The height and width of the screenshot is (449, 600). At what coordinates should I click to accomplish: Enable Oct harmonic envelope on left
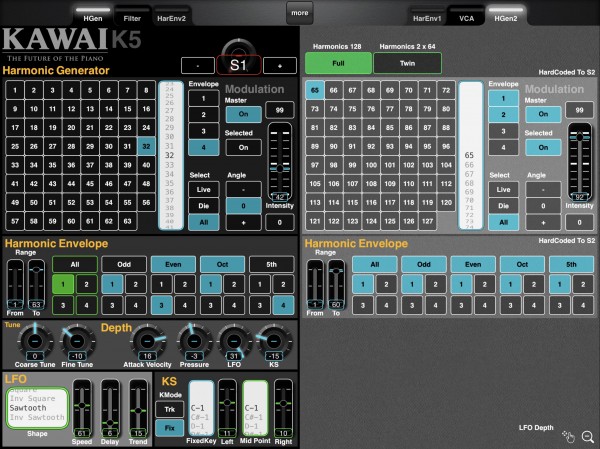point(222,265)
